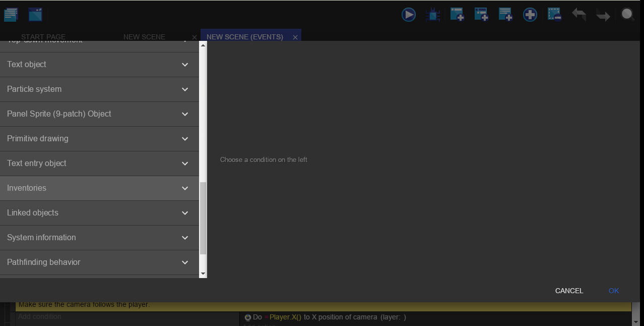Image resolution: width=644 pixels, height=326 pixels.
Task: Select the Primitive drawing label
Action: [x=38, y=139]
